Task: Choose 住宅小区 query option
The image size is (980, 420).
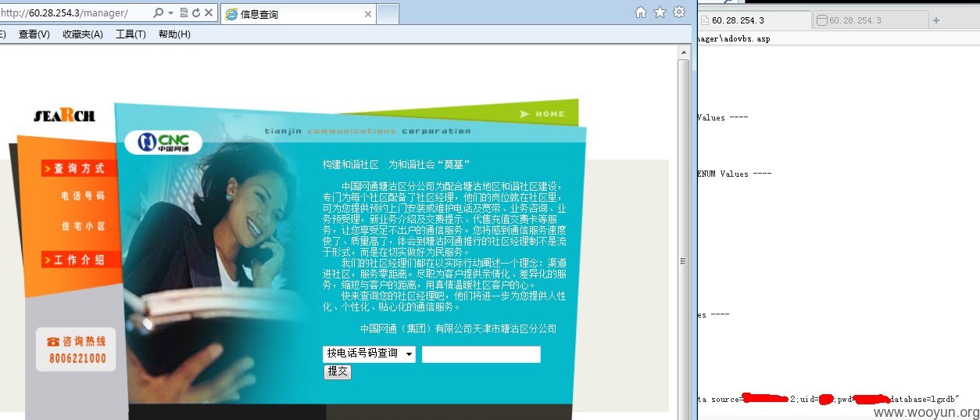Action: click(x=83, y=226)
